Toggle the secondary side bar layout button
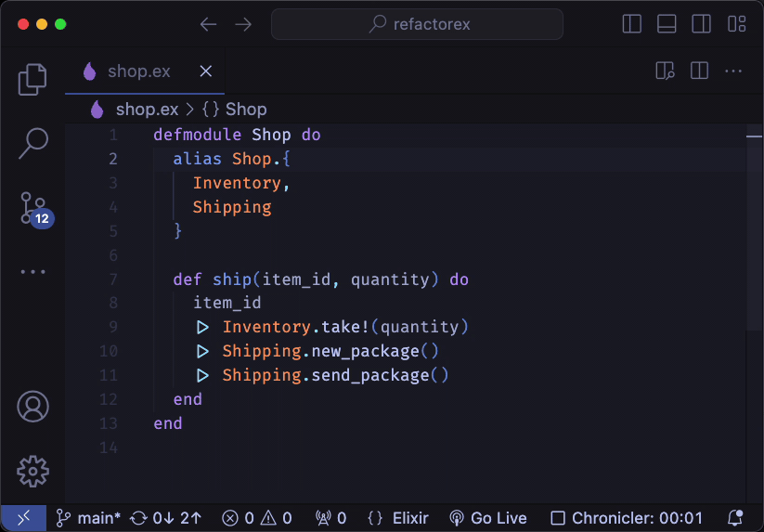 click(701, 24)
